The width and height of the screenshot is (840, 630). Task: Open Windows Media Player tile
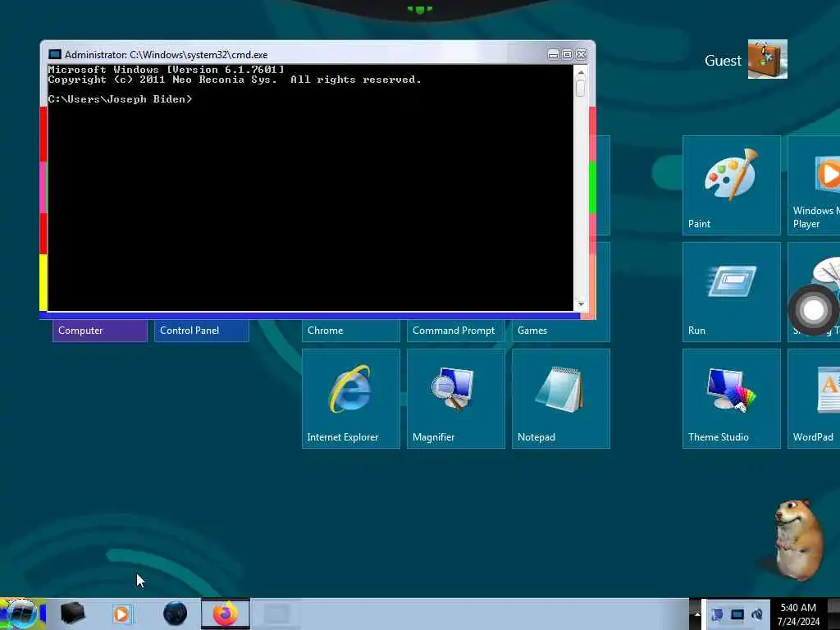tap(814, 185)
